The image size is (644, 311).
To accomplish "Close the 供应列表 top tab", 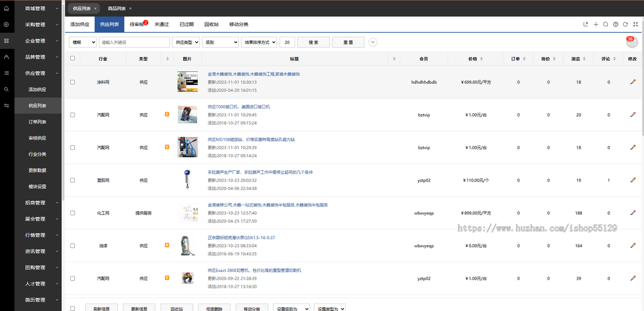I will point(95,9).
